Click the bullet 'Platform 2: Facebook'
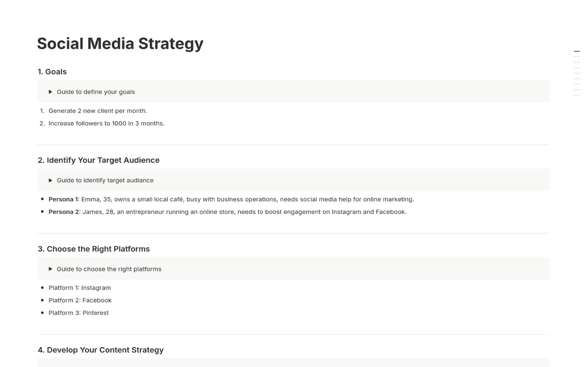 point(80,300)
